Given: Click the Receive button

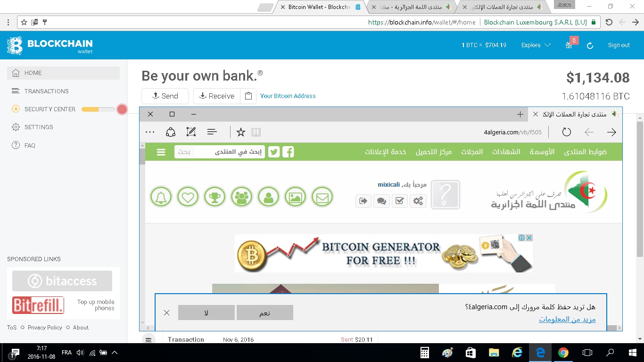Looking at the screenshot, I should tap(216, 96).
